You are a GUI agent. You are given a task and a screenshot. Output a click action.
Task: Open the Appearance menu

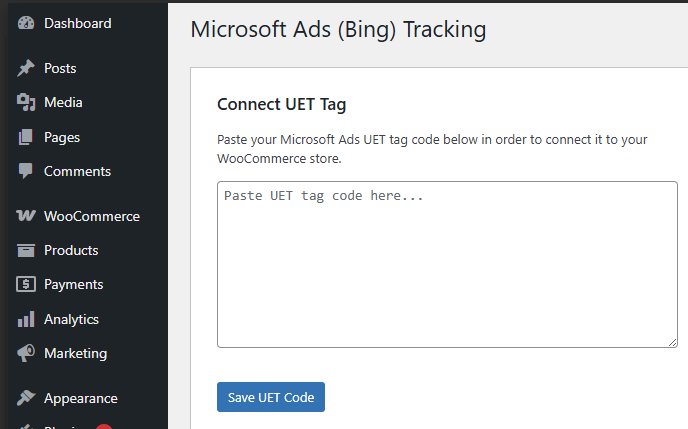(80, 398)
